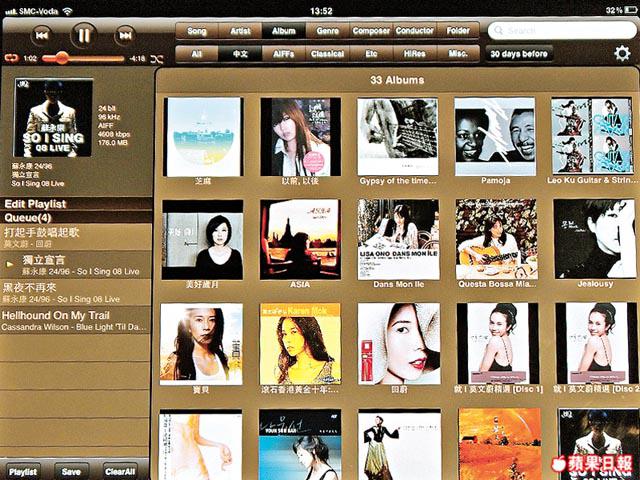Open the Jealousy album cover
The image size is (640, 480).
pos(595,240)
